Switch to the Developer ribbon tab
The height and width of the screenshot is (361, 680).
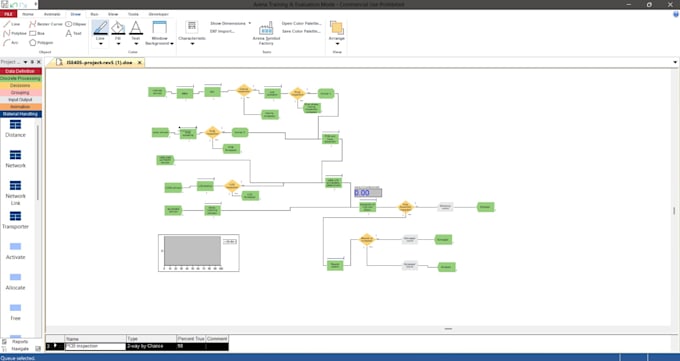click(158, 14)
